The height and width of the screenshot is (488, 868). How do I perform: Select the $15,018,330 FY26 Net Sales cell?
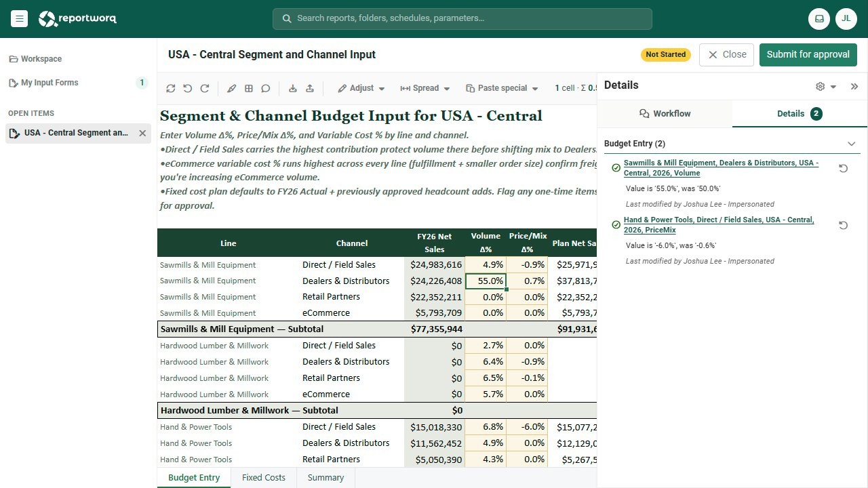click(x=435, y=427)
